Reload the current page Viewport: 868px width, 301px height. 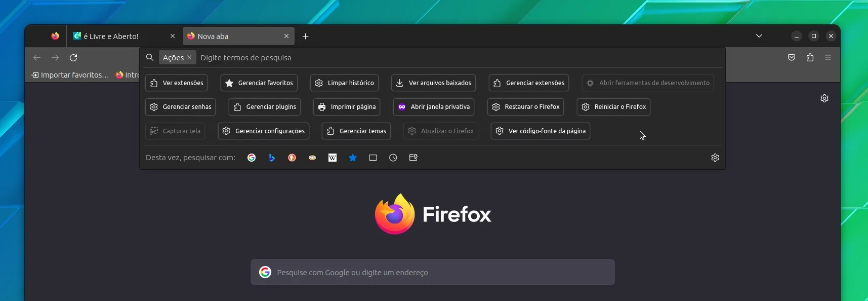73,57
